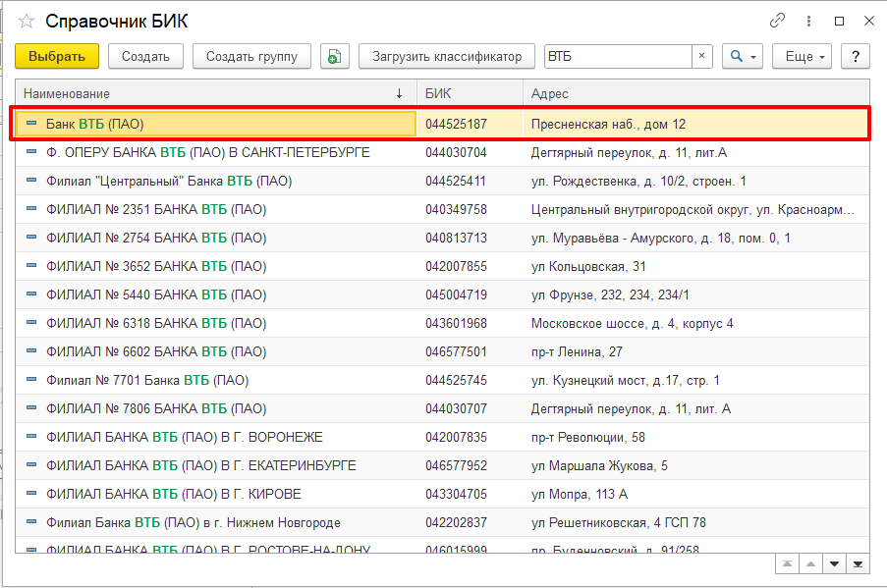Click the Адрес column header

coord(688,93)
